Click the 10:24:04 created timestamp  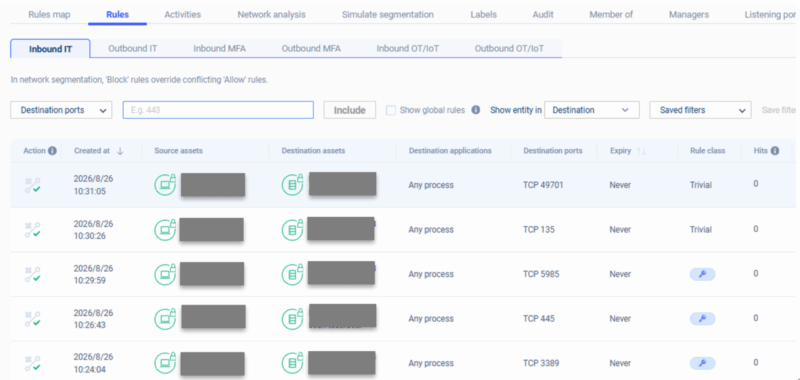(x=90, y=369)
